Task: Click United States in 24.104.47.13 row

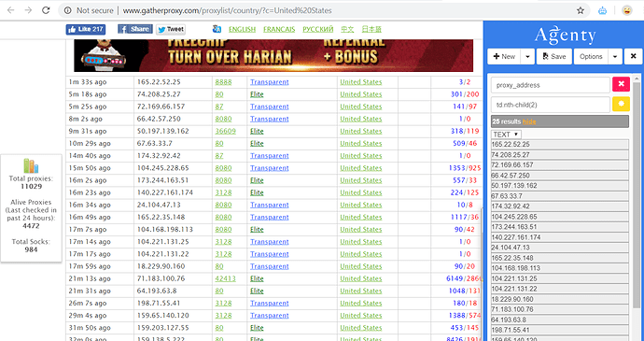Action: (x=360, y=205)
